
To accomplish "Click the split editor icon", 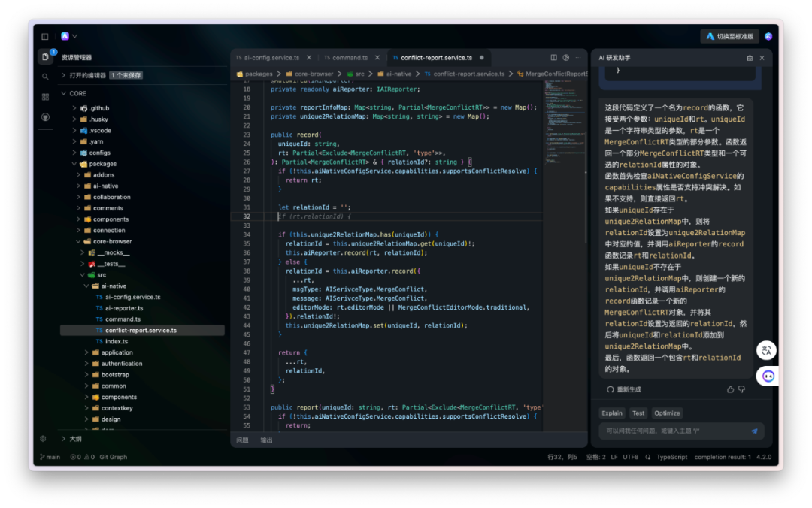I will pos(554,57).
